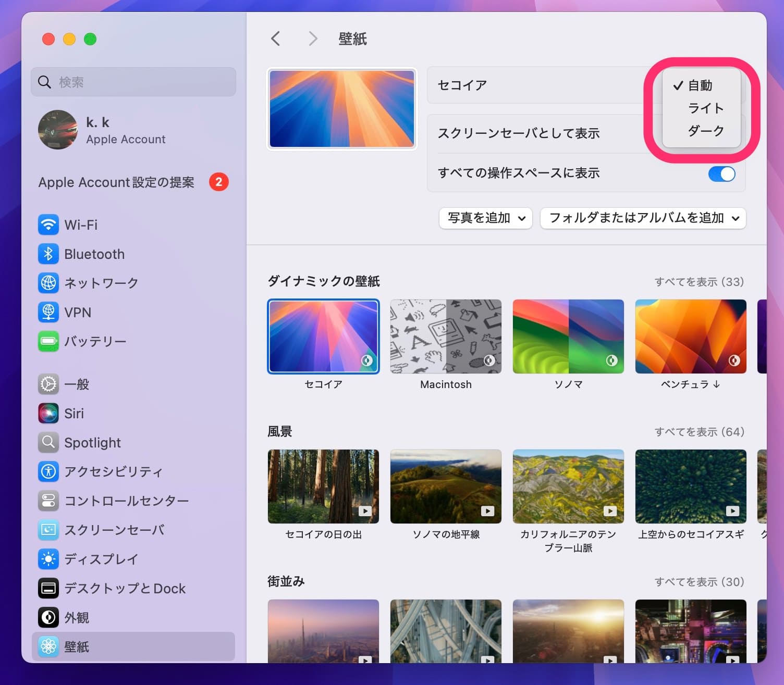Click the 風景 section heading
784x685 pixels.
pyautogui.click(x=280, y=431)
